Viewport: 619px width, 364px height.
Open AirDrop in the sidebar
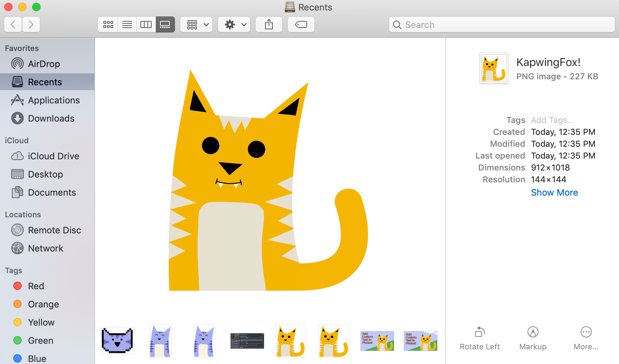point(44,64)
